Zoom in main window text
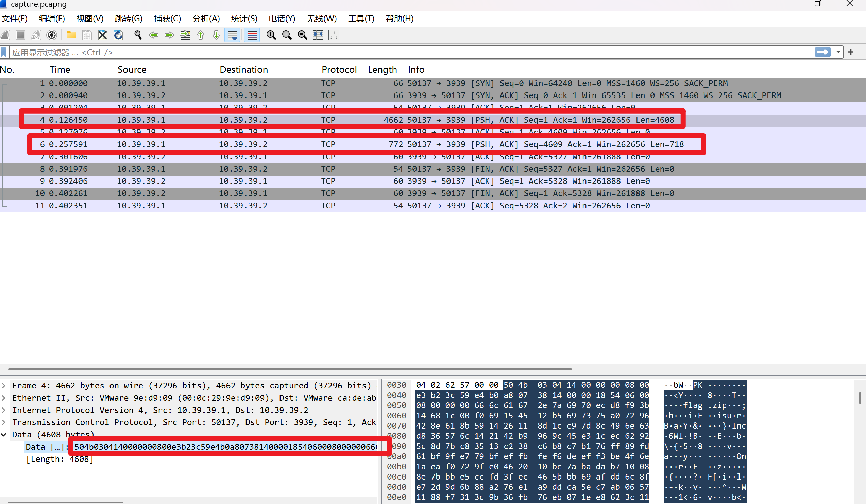Image resolution: width=866 pixels, height=504 pixels. coord(271,35)
